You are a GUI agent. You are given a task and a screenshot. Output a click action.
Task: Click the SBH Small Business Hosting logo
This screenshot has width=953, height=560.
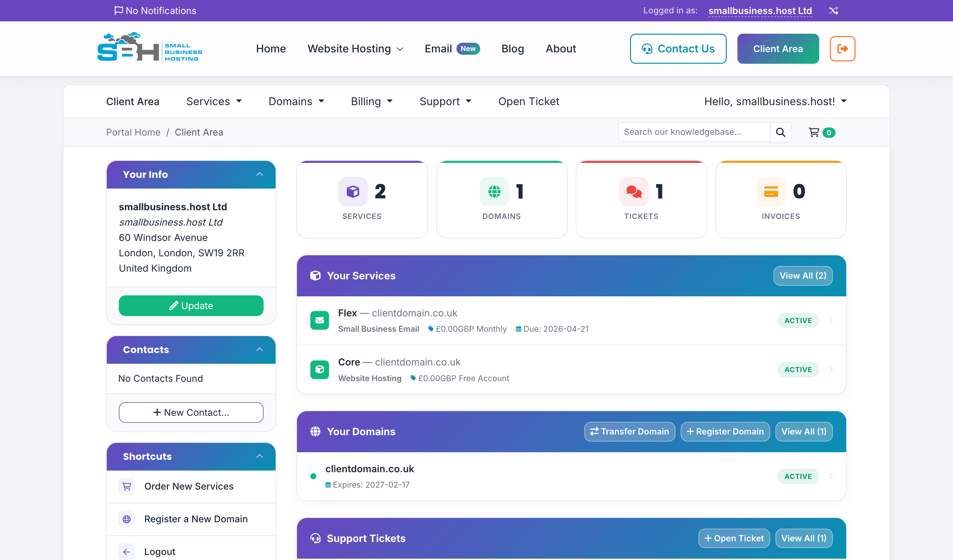[x=150, y=48]
